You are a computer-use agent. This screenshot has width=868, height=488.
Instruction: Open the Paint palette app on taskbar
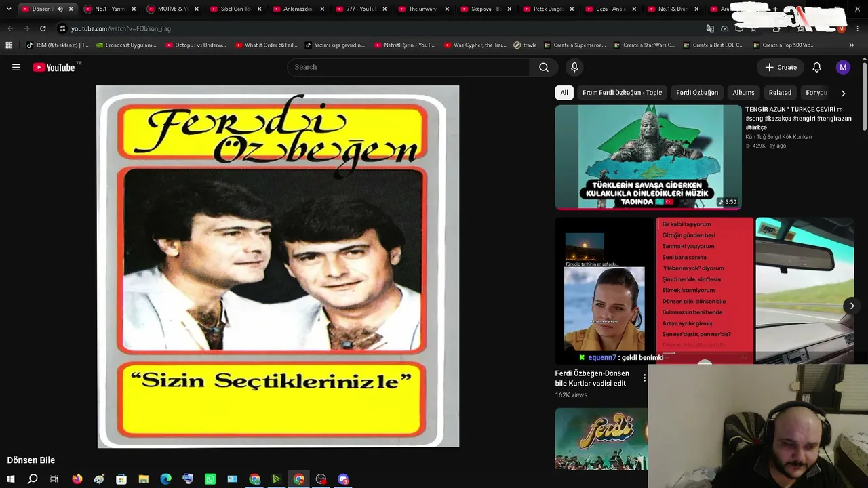click(x=99, y=479)
